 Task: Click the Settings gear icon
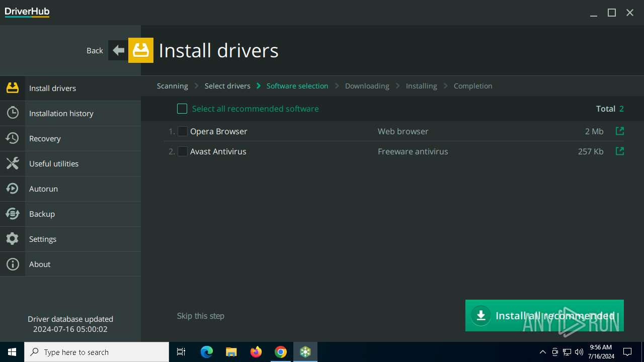coord(13,239)
